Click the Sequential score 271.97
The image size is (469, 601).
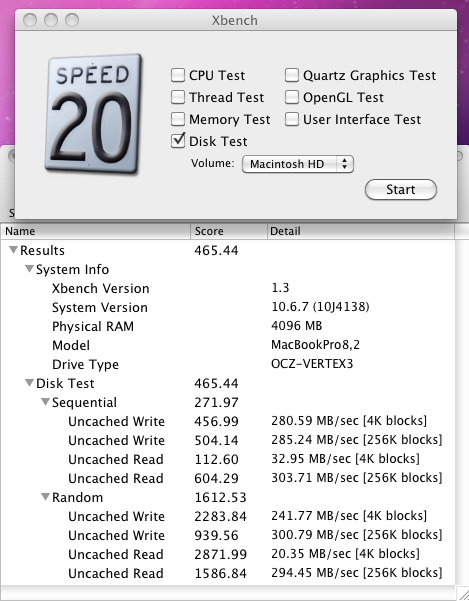216,402
